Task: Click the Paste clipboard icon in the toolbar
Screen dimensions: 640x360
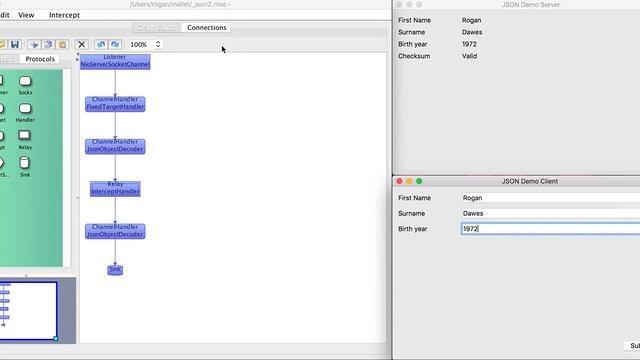Action: [x=62, y=44]
